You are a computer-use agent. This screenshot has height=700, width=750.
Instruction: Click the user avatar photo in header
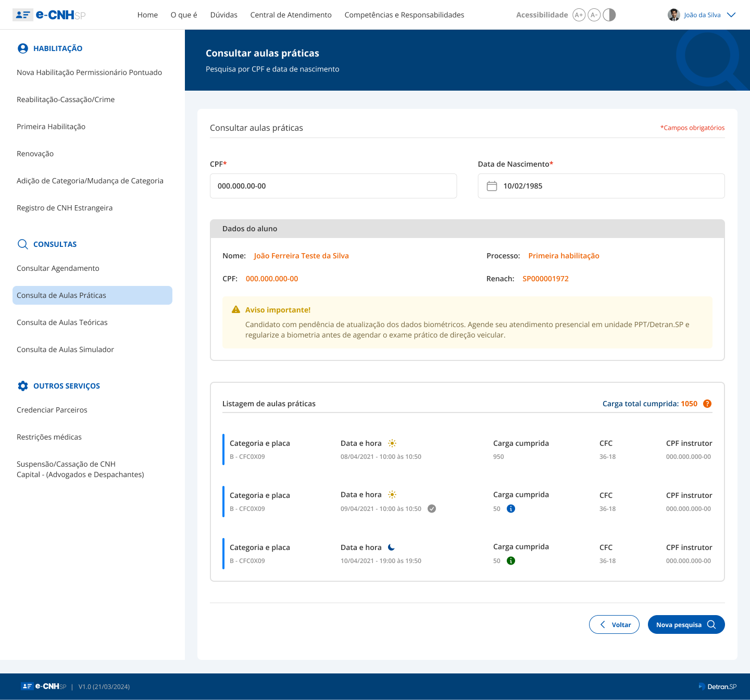pyautogui.click(x=674, y=15)
